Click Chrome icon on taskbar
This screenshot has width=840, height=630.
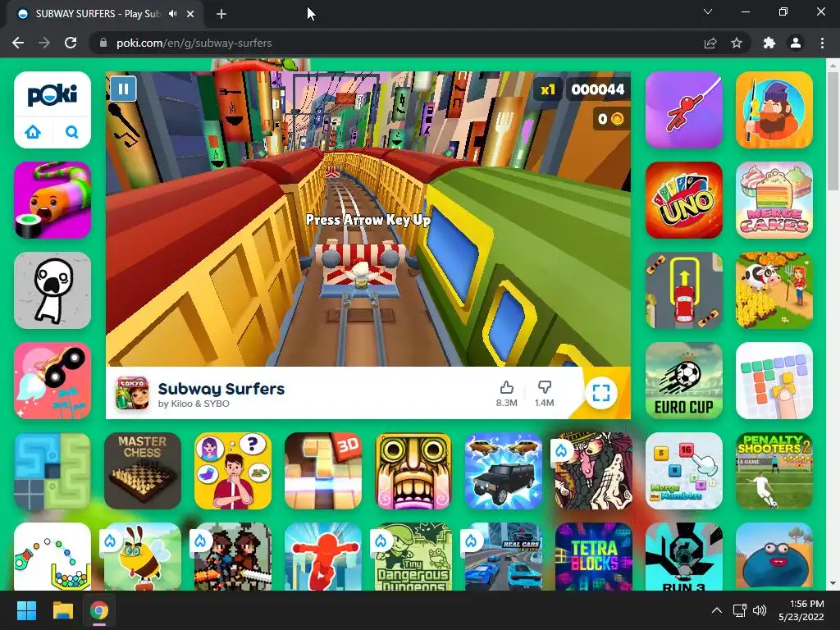[99, 610]
